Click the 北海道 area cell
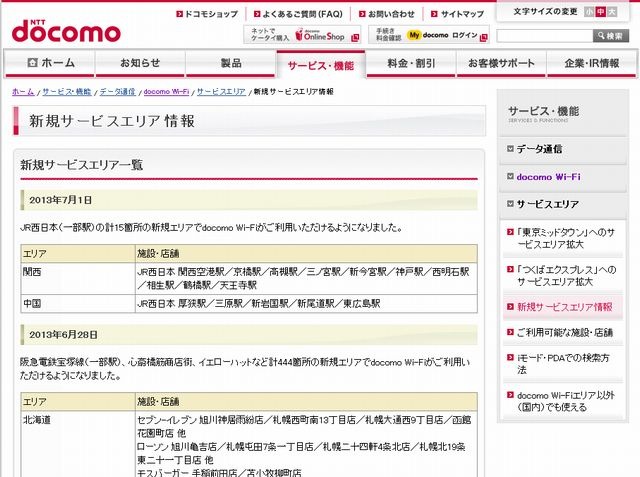The width and height of the screenshot is (640, 477). [78, 444]
